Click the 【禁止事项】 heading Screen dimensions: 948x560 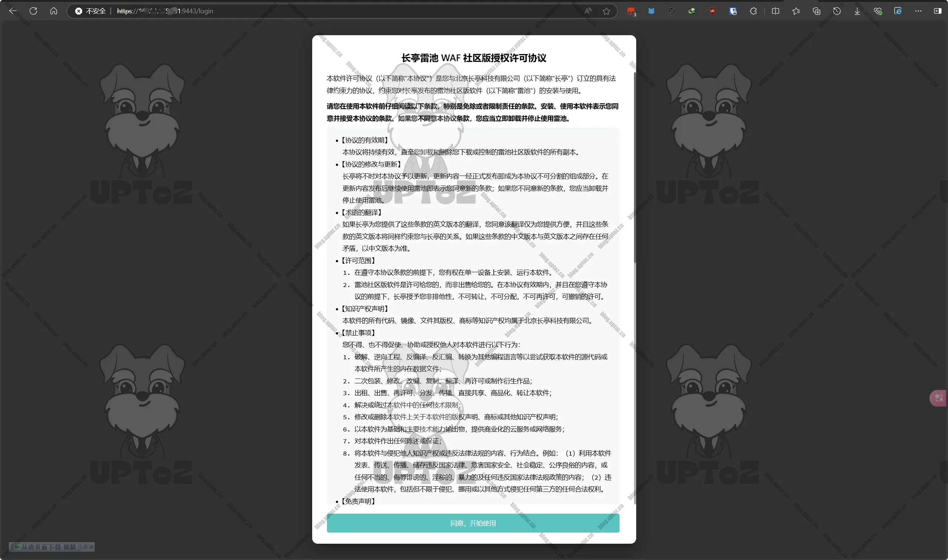pos(358,333)
